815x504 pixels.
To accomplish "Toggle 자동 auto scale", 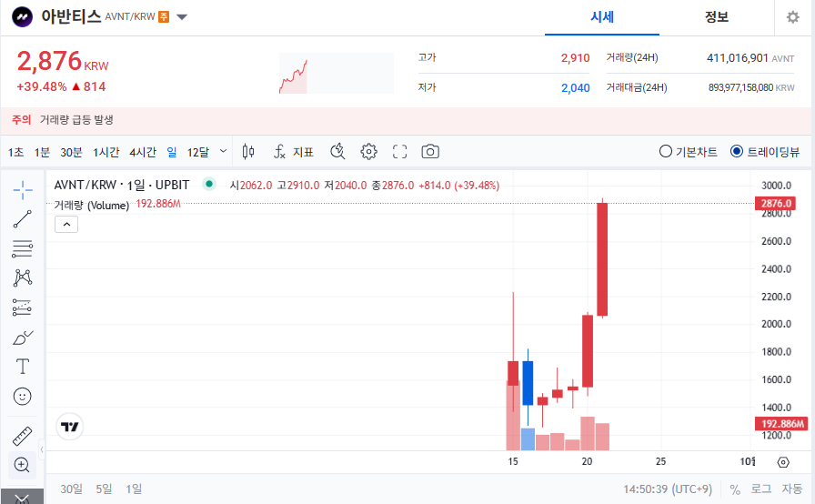I will pyautogui.click(x=792, y=489).
